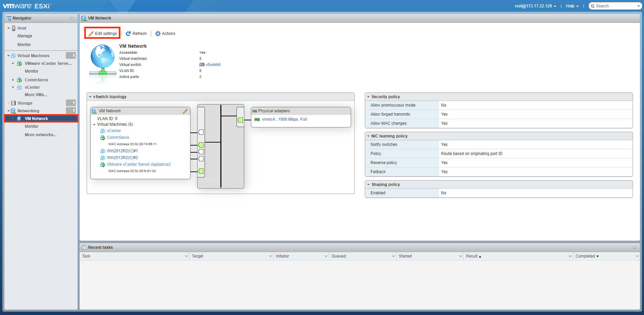Click the VMware vCenter Server Appliance2 topology icon
Viewport: 644px width, 315px height.
[x=103, y=165]
